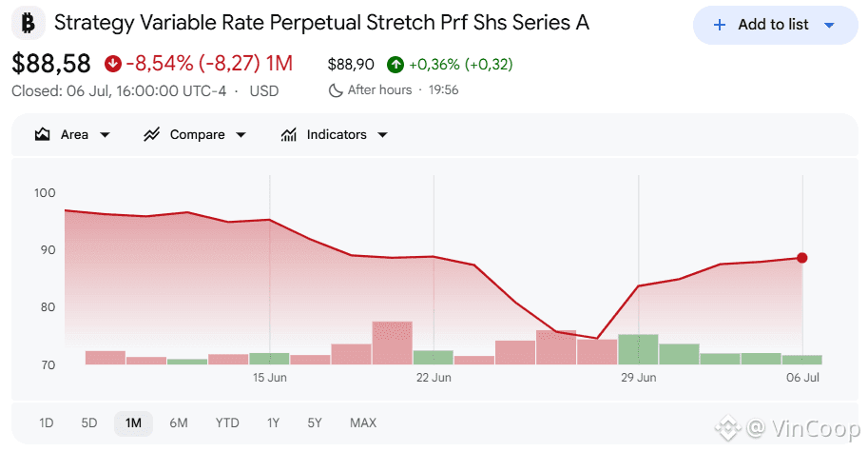
Task: Expand the Compare dropdown arrow
Action: pos(241,134)
